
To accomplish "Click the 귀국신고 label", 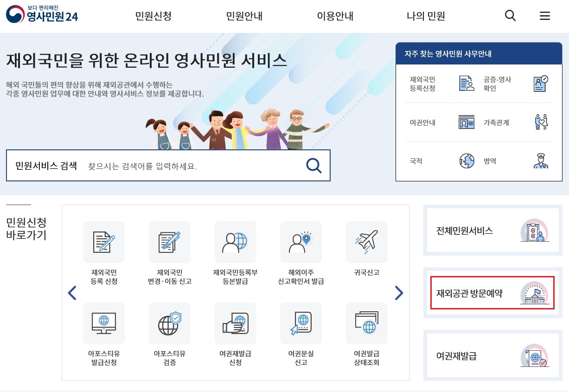I will pos(367,273).
